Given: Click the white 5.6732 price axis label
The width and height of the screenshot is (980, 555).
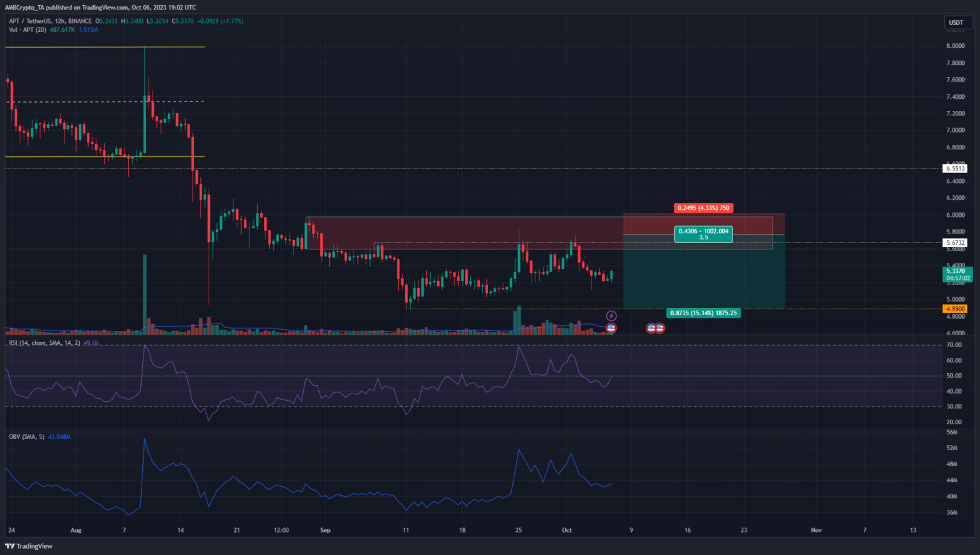Looking at the screenshot, I should (955, 243).
